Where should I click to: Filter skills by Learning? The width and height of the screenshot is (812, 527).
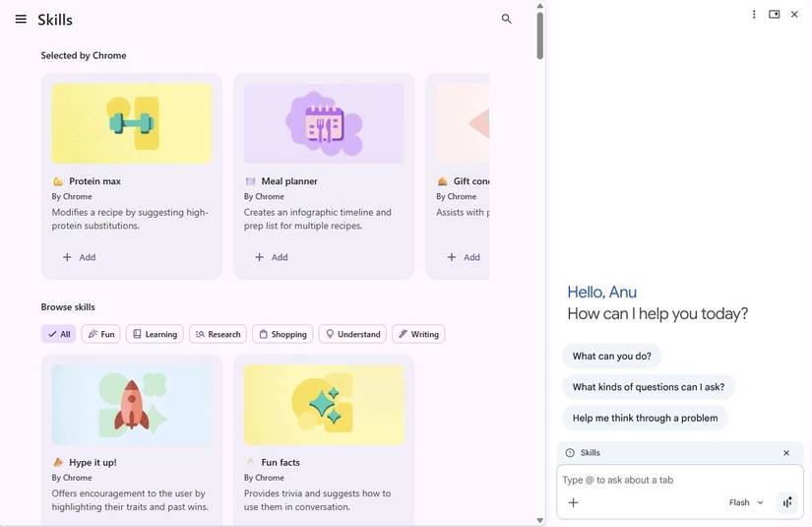coord(155,334)
